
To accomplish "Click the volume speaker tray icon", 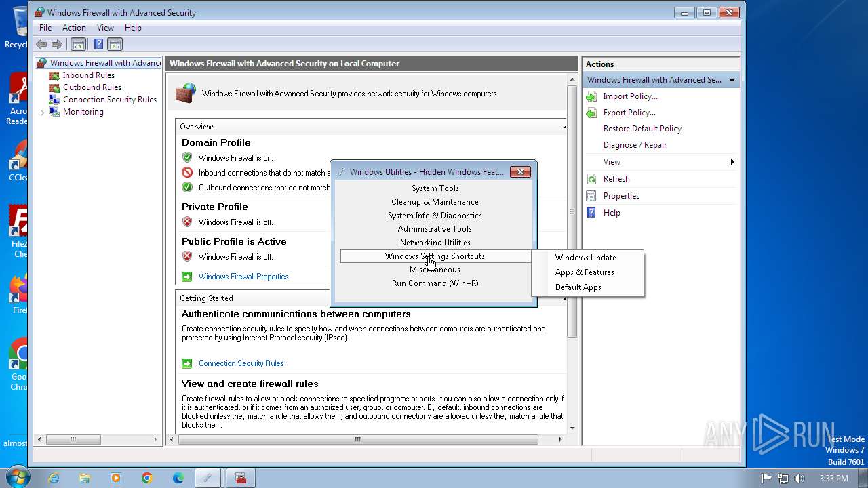I will click(x=799, y=479).
